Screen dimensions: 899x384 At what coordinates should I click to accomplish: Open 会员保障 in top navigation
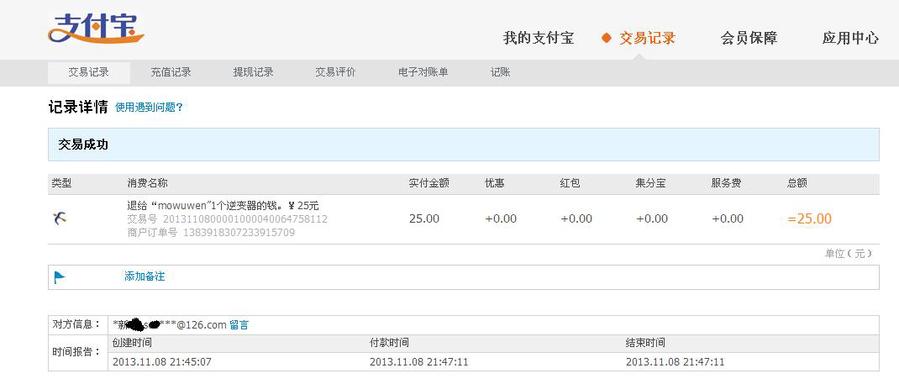(749, 38)
